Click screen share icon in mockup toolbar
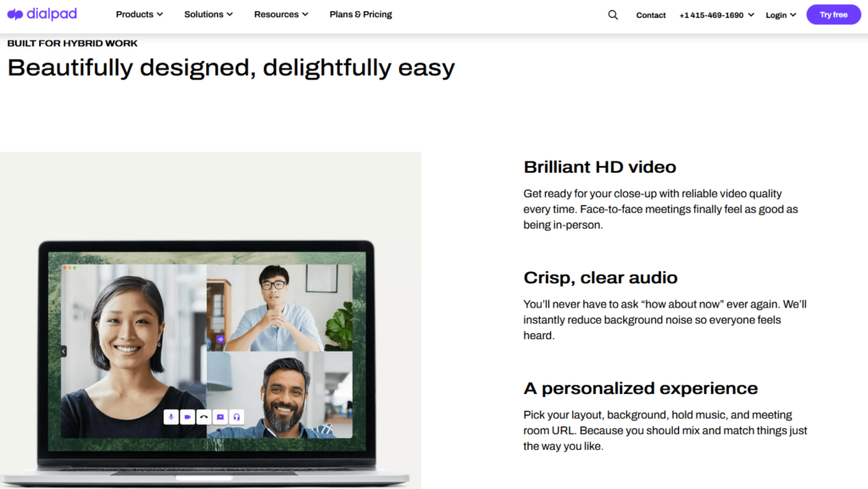 pos(220,417)
